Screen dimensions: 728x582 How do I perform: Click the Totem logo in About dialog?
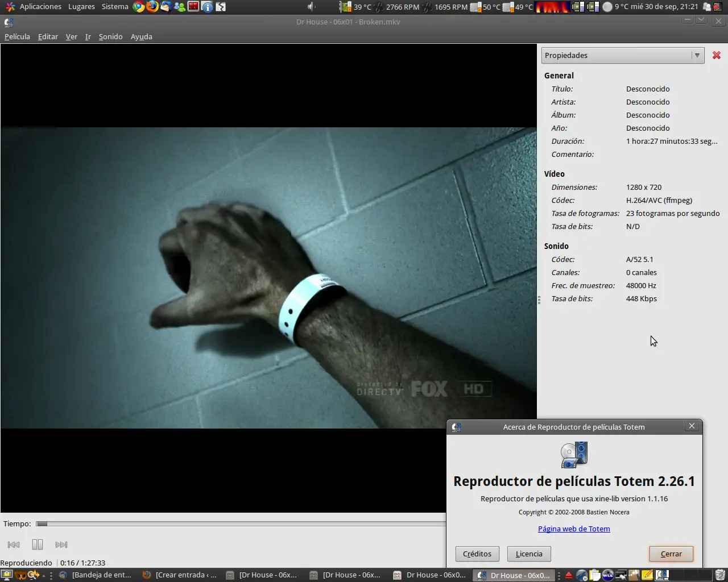pos(574,455)
